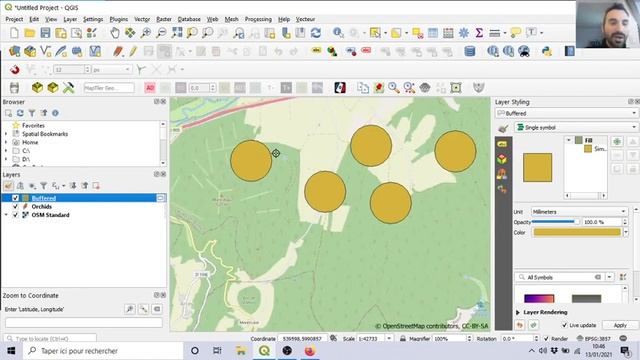
Task: Pick the purple-orange gradient symbol
Action: coord(539,298)
